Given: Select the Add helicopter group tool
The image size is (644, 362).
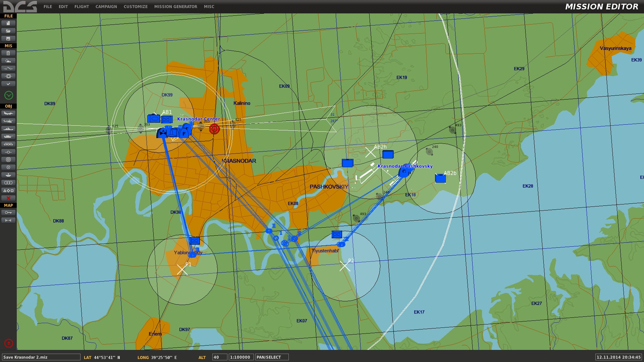Looking at the screenshot, I should 8,121.
